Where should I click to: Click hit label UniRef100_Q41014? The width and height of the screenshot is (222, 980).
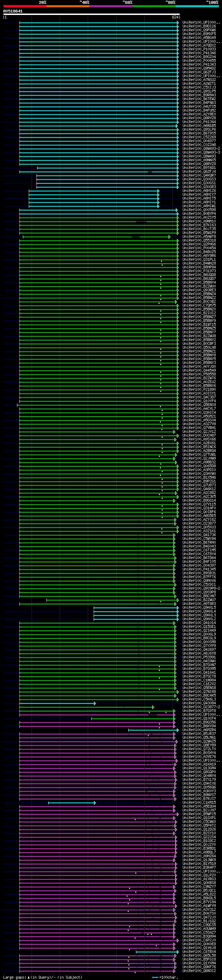coord(199,623)
